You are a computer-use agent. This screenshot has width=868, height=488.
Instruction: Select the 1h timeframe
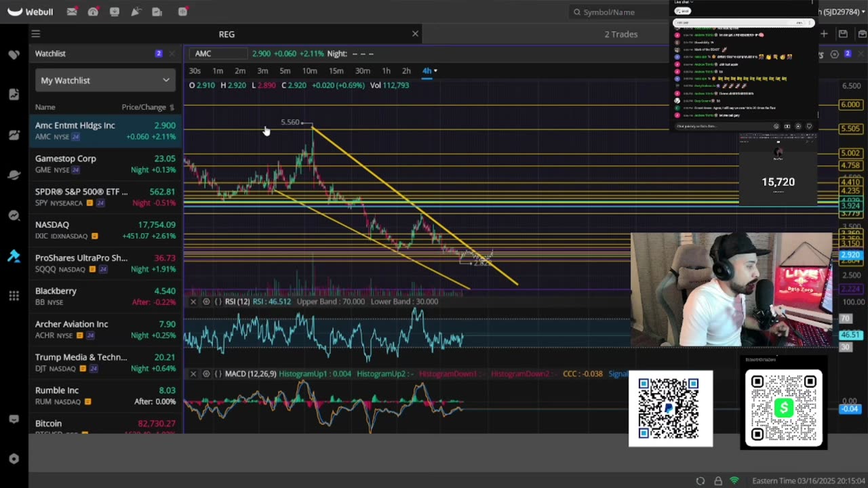tap(386, 71)
